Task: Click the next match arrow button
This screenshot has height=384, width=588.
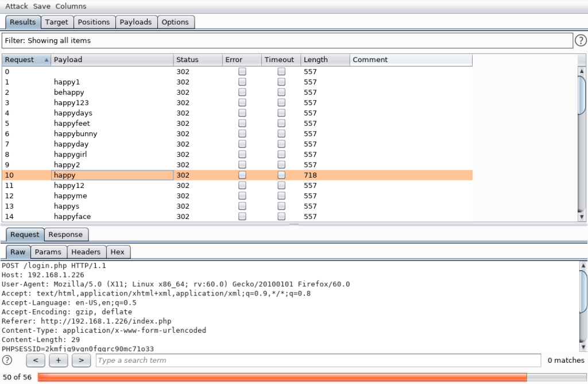Action: pyautogui.click(x=81, y=360)
